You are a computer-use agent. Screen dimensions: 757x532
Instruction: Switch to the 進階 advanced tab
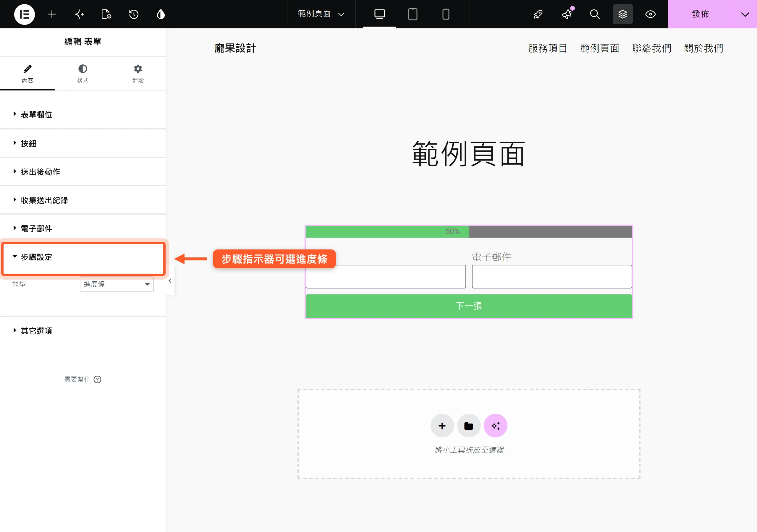pyautogui.click(x=138, y=74)
